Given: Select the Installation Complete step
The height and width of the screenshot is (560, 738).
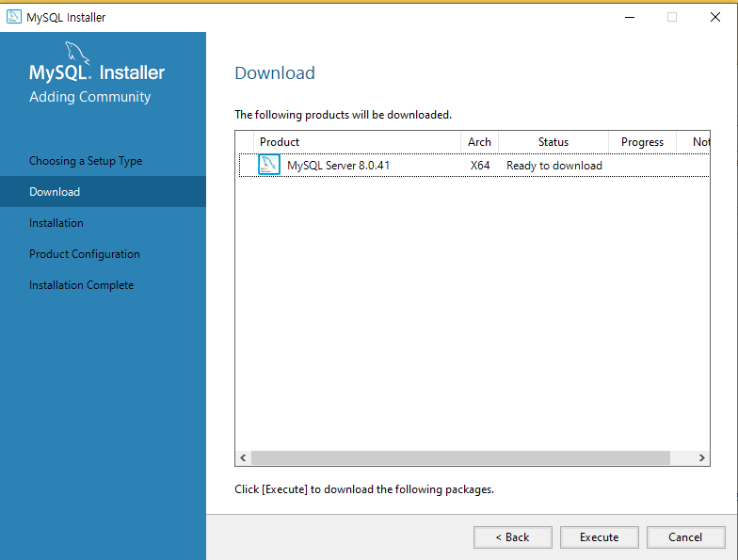Looking at the screenshot, I should [81, 285].
